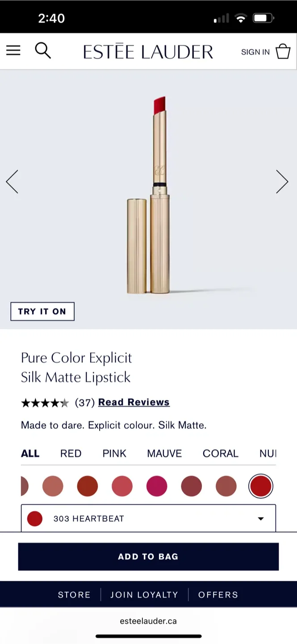Switch to the NUDE shade filter

[268, 453]
